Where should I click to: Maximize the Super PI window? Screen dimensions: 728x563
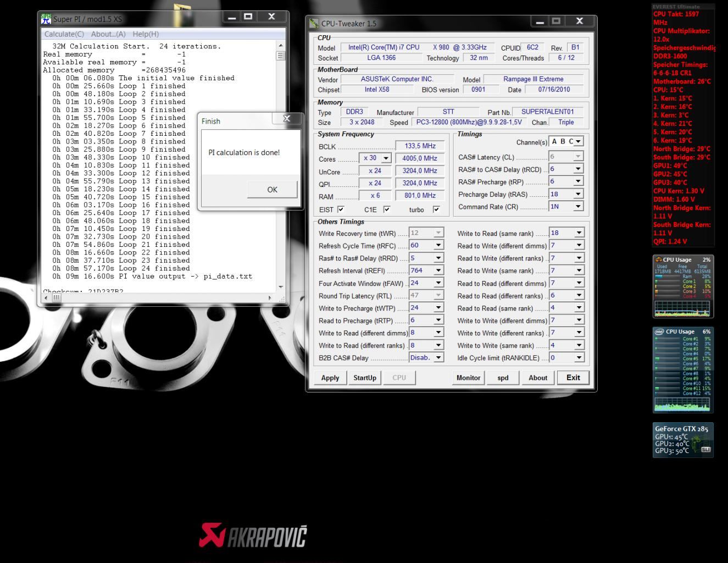248,16
